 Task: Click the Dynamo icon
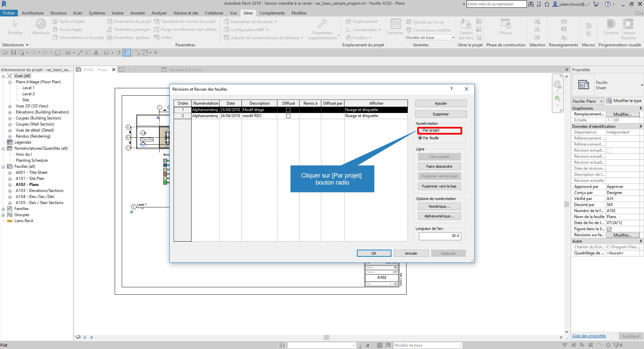point(611,24)
